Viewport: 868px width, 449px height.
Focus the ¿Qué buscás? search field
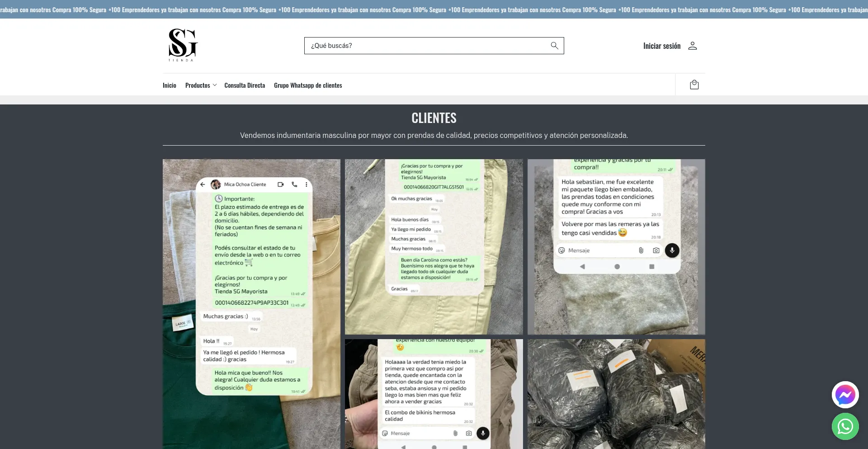(425, 46)
